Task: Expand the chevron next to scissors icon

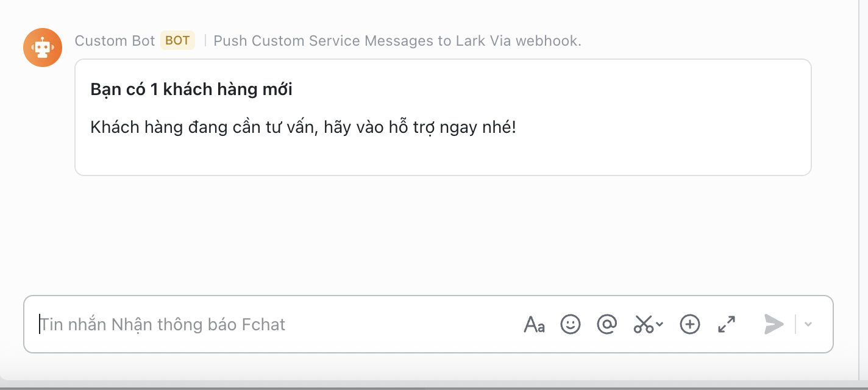Action: [660, 324]
